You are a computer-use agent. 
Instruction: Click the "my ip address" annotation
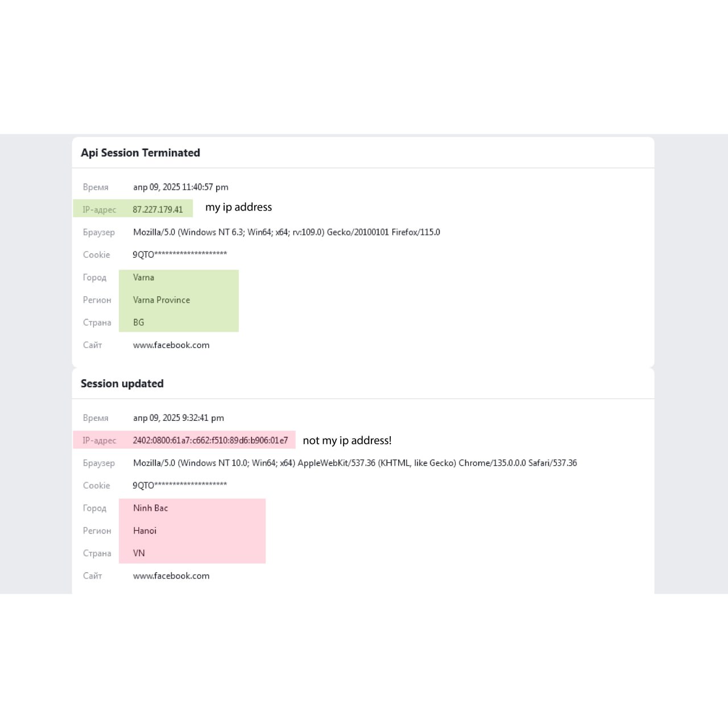[x=238, y=208]
